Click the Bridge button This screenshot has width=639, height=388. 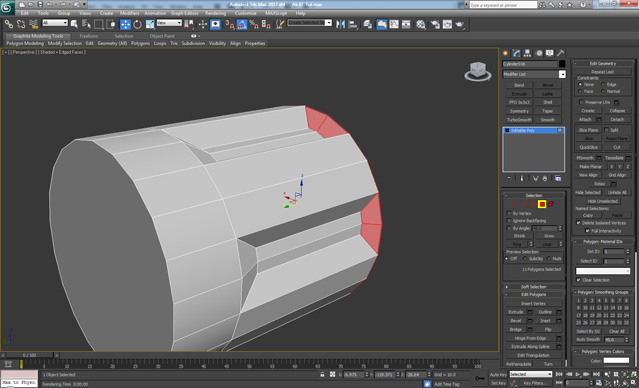pyautogui.click(x=516, y=329)
